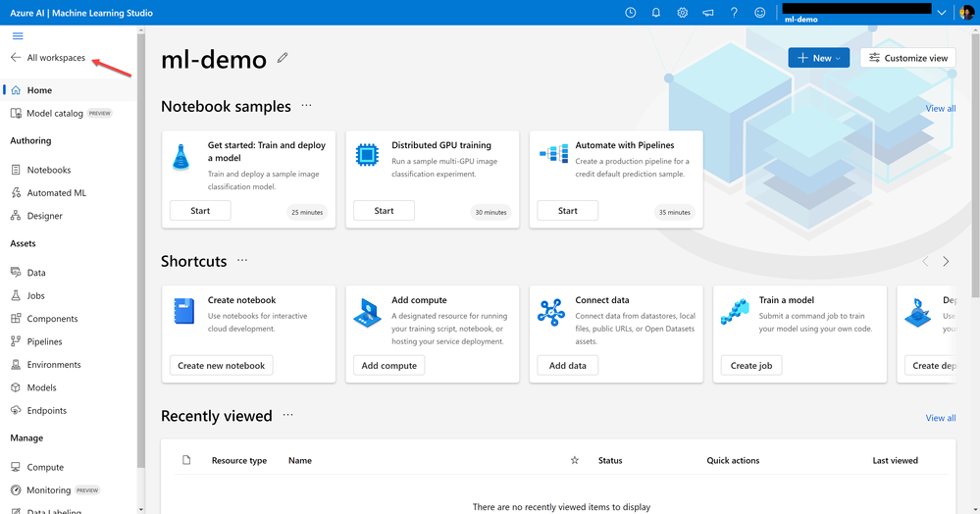The width and height of the screenshot is (980, 514).
Task: Click the megaphone feedback icon
Action: coord(708,13)
